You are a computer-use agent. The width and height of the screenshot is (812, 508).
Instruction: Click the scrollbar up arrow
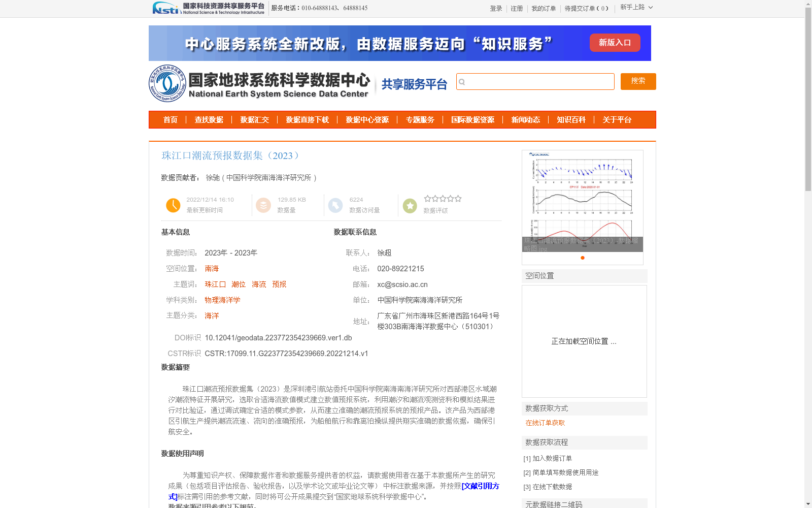click(808, 3)
